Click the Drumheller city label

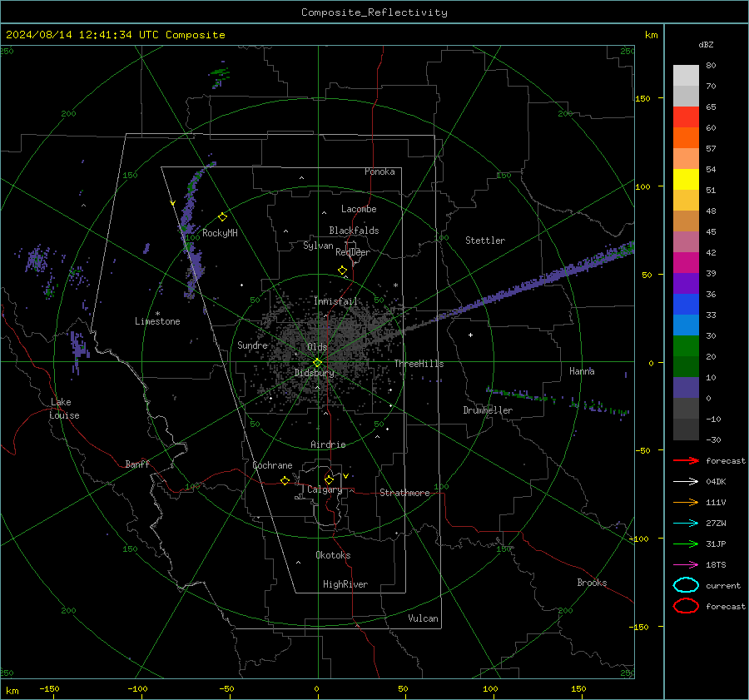pos(488,410)
